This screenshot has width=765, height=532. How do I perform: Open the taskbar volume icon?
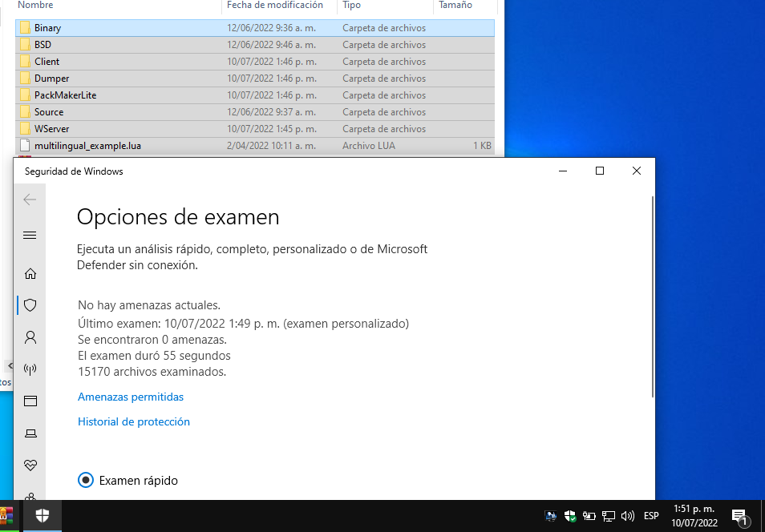click(628, 516)
